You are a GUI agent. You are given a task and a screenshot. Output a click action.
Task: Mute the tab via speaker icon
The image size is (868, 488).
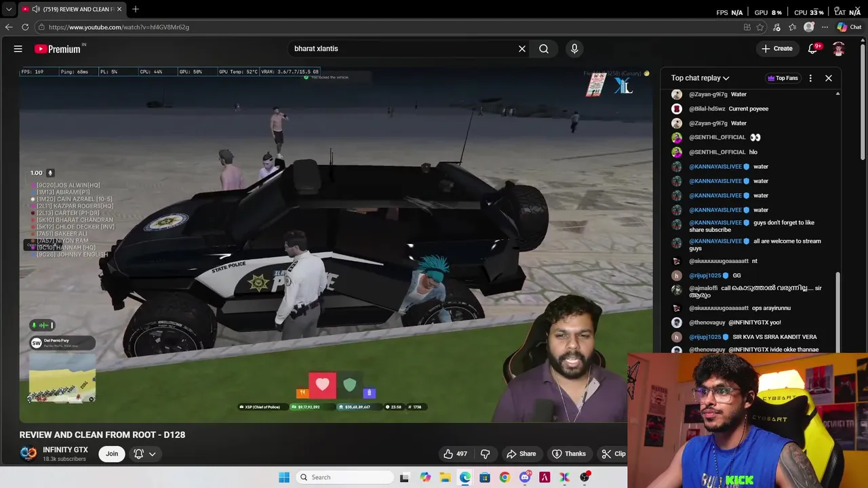pyautogui.click(x=35, y=9)
